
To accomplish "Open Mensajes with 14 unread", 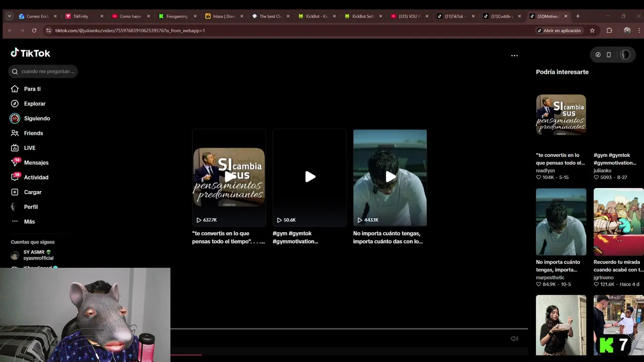I will coord(36,162).
